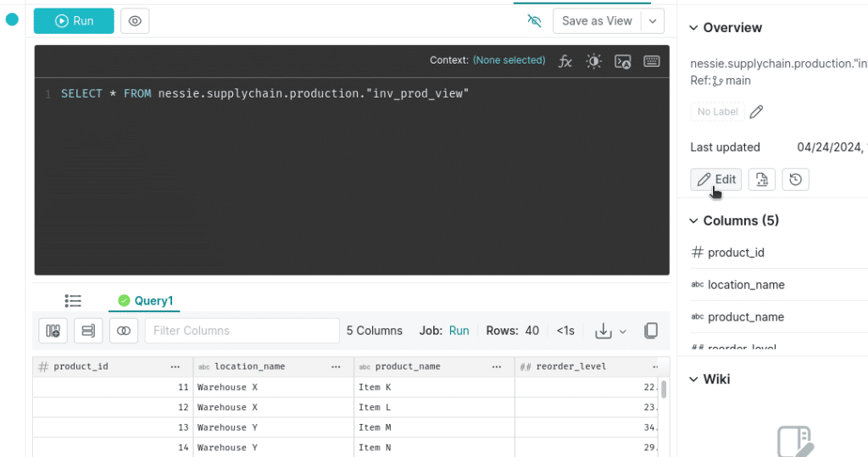Image resolution: width=868 pixels, height=457 pixels.
Task: Open the Save as View dropdown arrow
Action: click(x=653, y=21)
